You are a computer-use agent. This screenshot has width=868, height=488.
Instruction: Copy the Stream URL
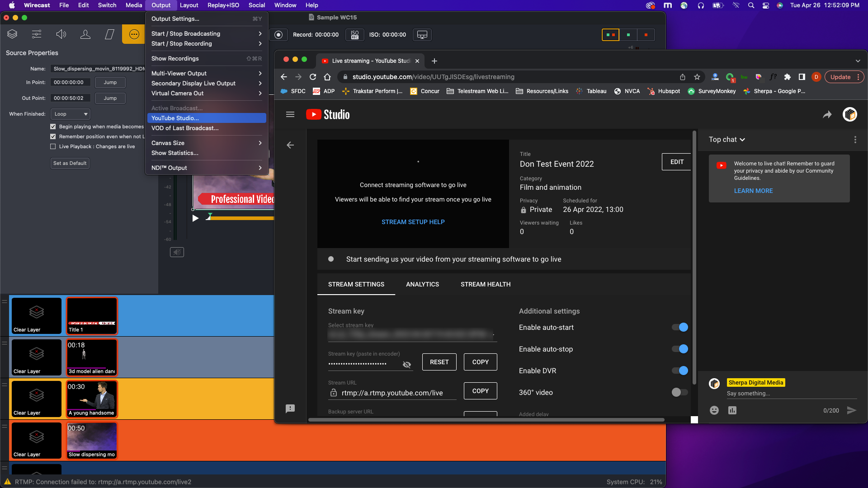pyautogui.click(x=480, y=391)
